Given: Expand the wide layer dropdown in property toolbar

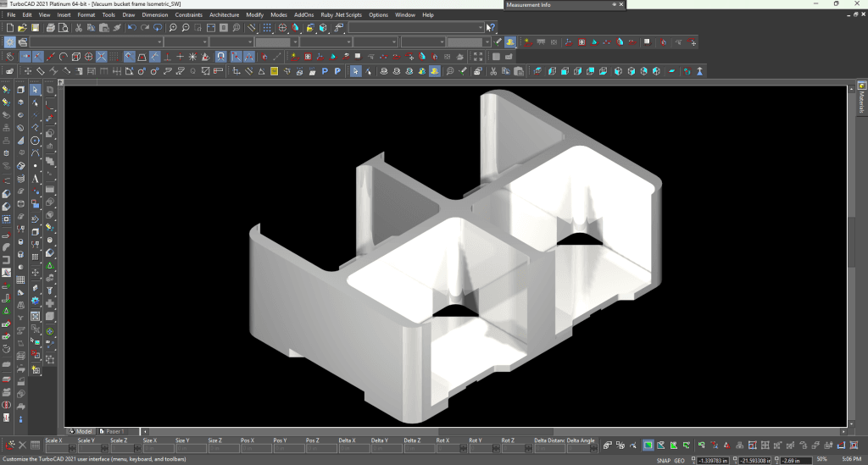Looking at the screenshot, I should click(96, 42).
